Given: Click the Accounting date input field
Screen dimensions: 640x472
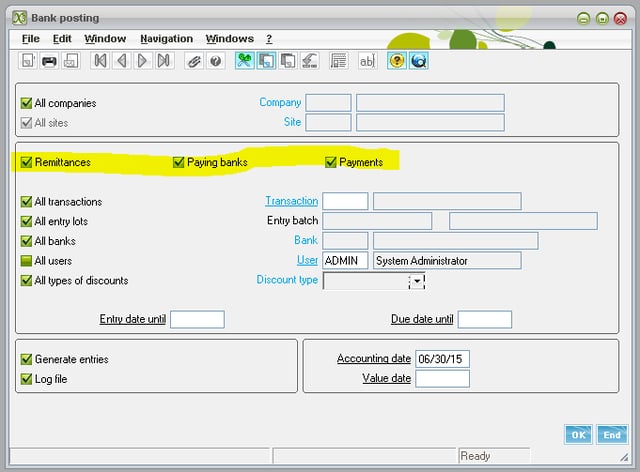Looking at the screenshot, I should (442, 359).
